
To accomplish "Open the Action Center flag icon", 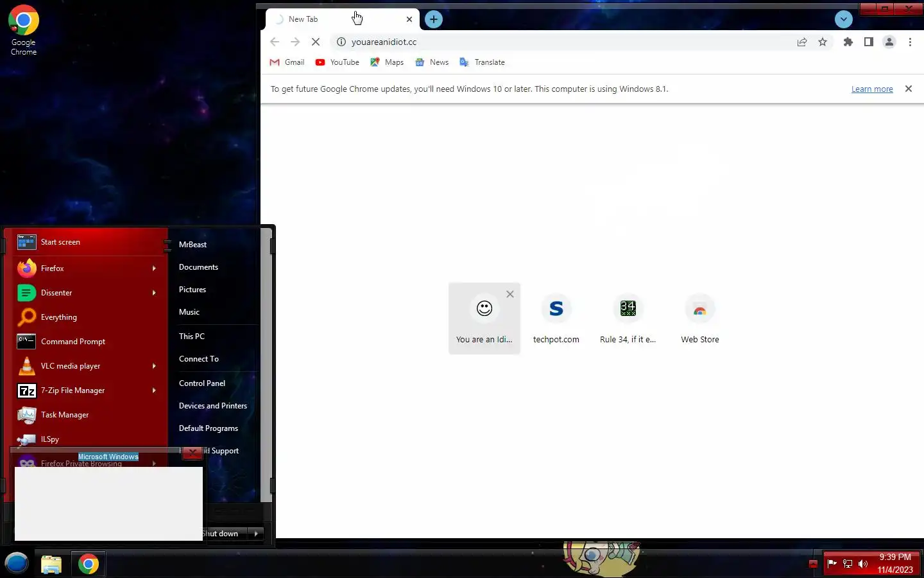I will tap(832, 564).
